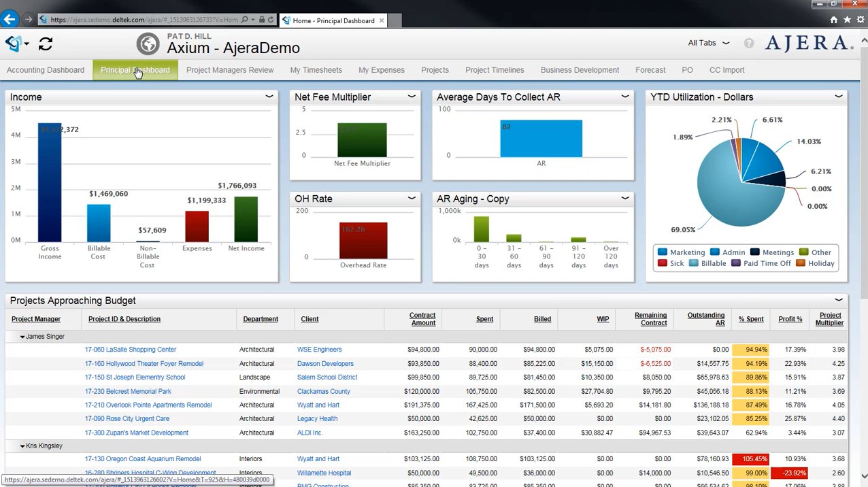
Task: Click the Ajera dashboard home icon
Action: click(x=14, y=44)
